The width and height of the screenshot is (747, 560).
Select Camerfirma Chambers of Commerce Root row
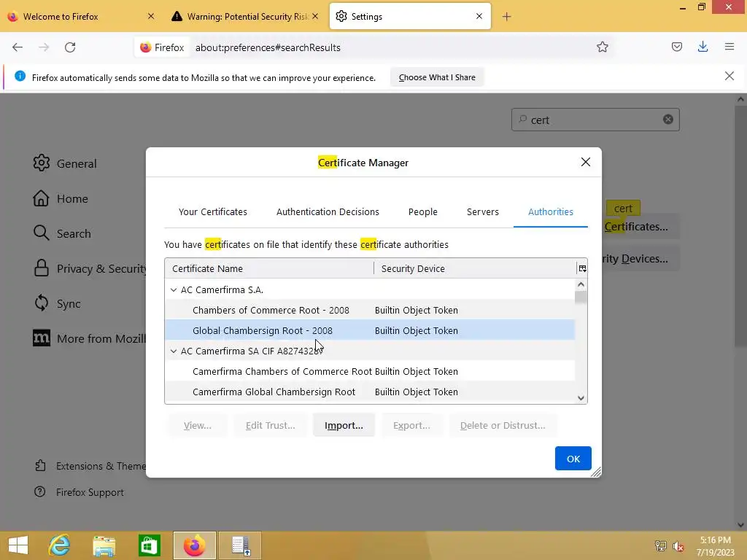[x=370, y=371]
